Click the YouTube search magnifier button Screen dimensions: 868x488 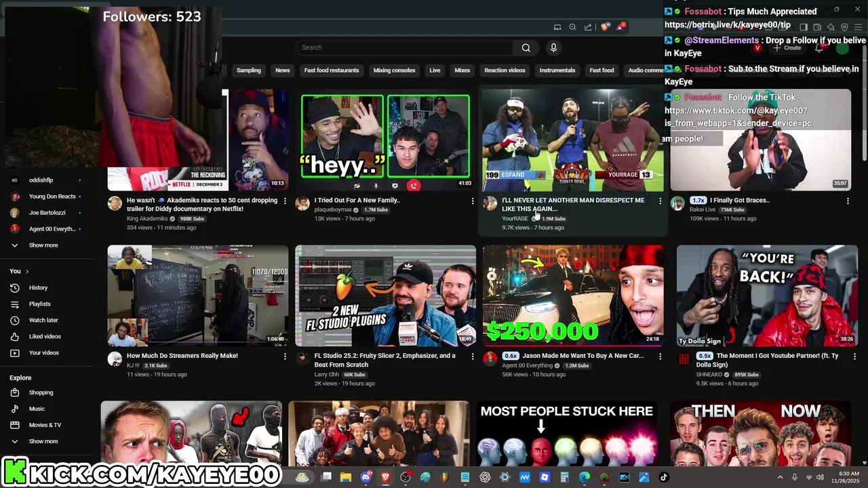click(526, 47)
